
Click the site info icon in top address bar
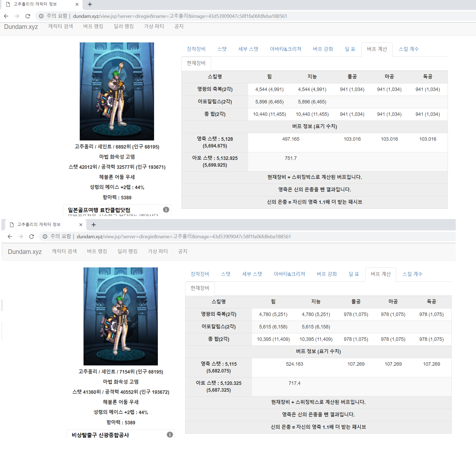41,16
